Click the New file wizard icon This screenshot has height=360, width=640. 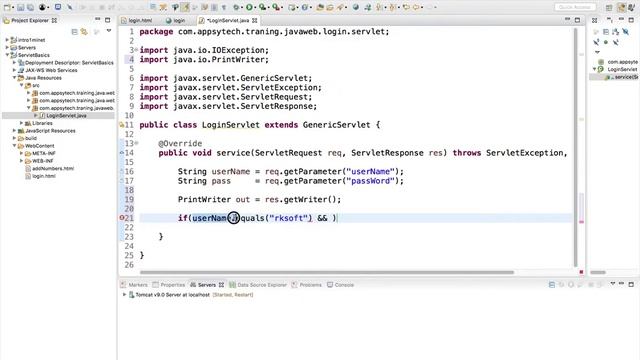tap(7, 7)
